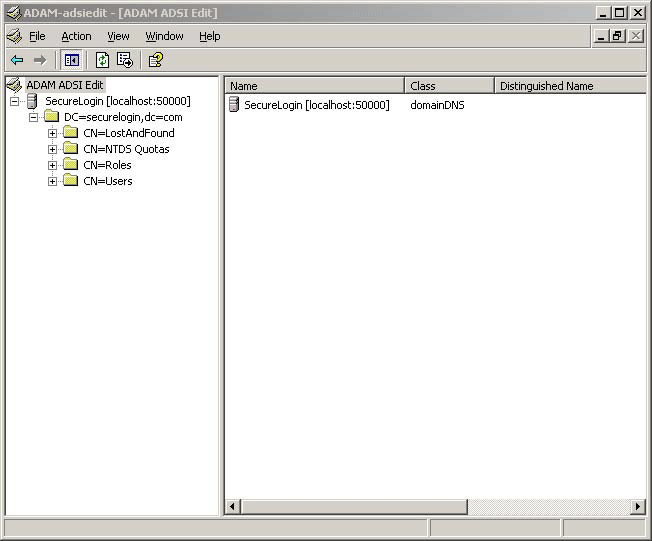
Task: Open the View menu
Action: coord(119,37)
